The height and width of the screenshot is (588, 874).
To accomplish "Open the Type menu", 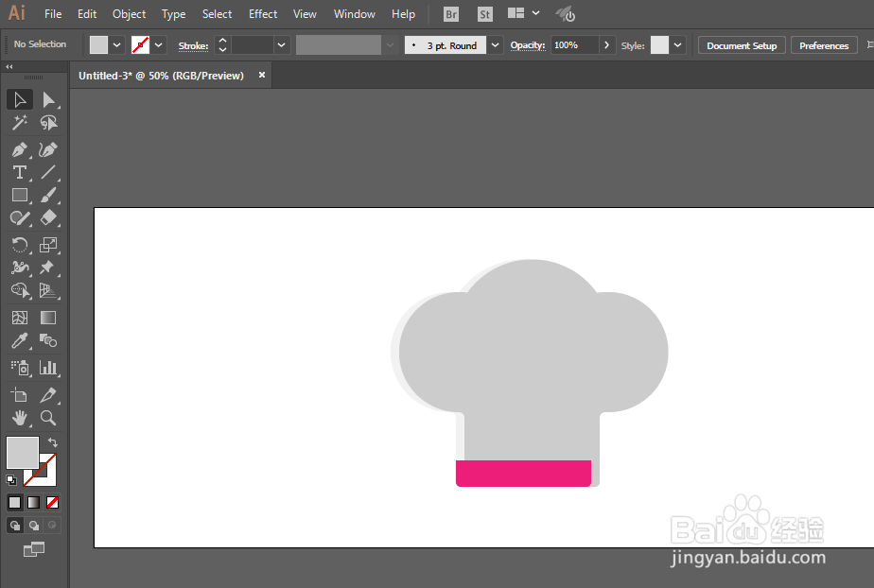I will 173,14.
